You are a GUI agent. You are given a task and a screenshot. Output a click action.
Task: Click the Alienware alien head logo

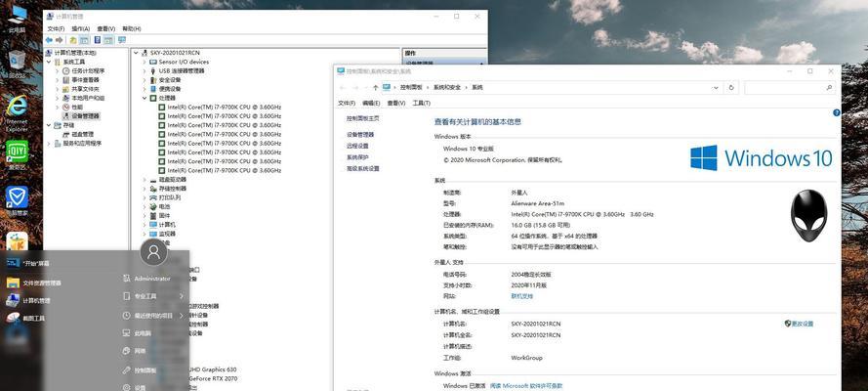point(808,215)
